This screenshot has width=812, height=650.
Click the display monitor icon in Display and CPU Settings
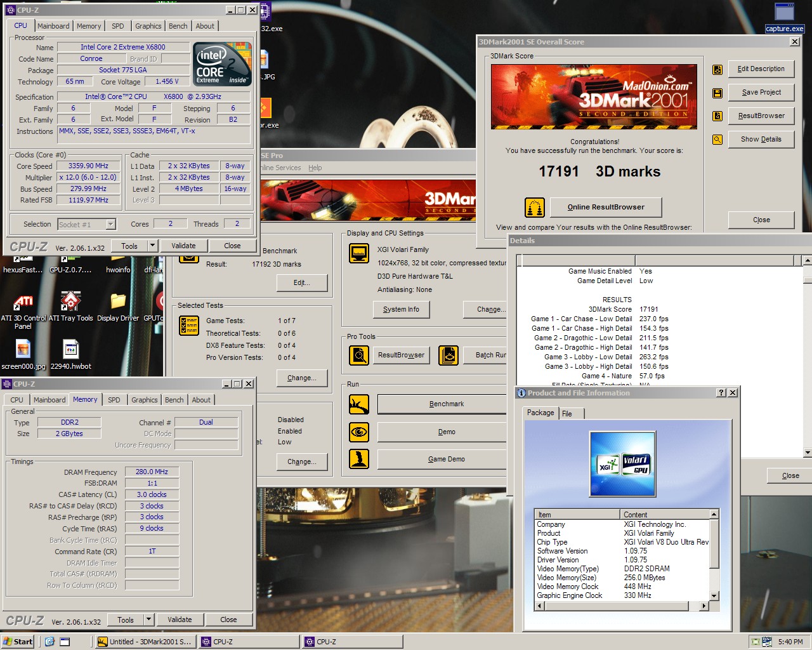[x=359, y=253]
